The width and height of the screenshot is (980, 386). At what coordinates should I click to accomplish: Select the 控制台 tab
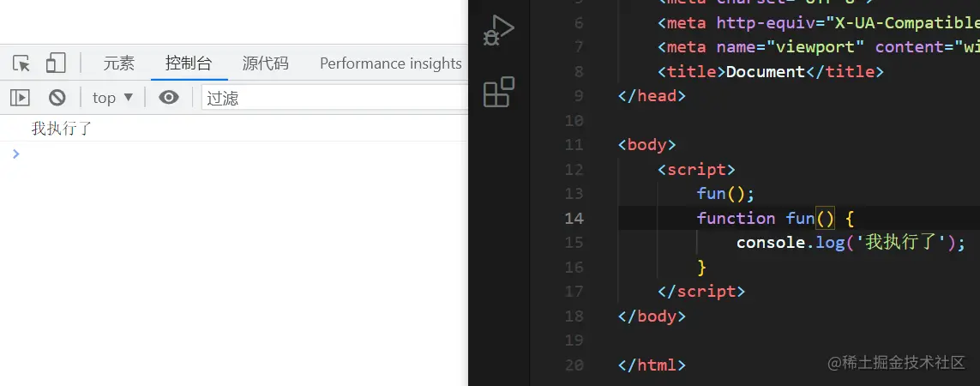point(189,63)
